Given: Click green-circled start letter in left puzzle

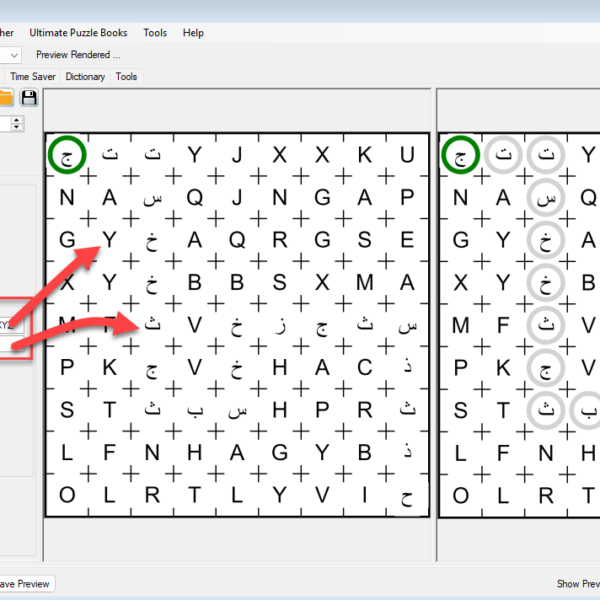Looking at the screenshot, I should [x=67, y=155].
